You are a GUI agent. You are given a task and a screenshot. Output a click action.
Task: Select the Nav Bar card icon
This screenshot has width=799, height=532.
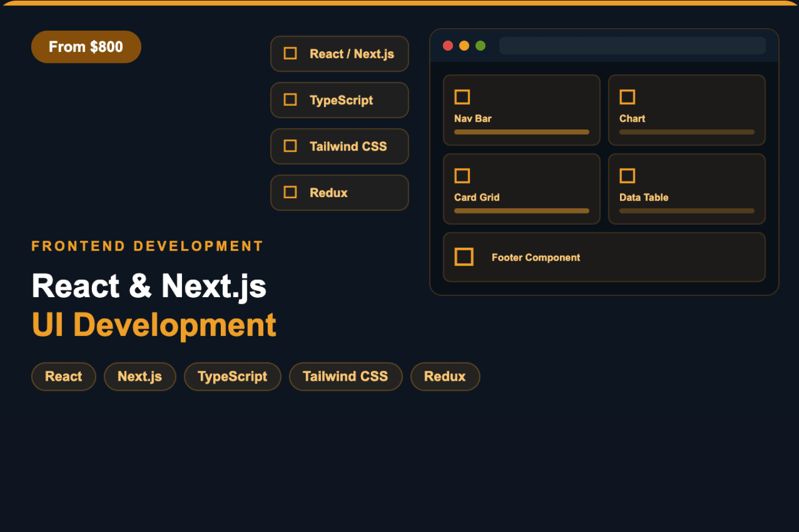point(462,97)
